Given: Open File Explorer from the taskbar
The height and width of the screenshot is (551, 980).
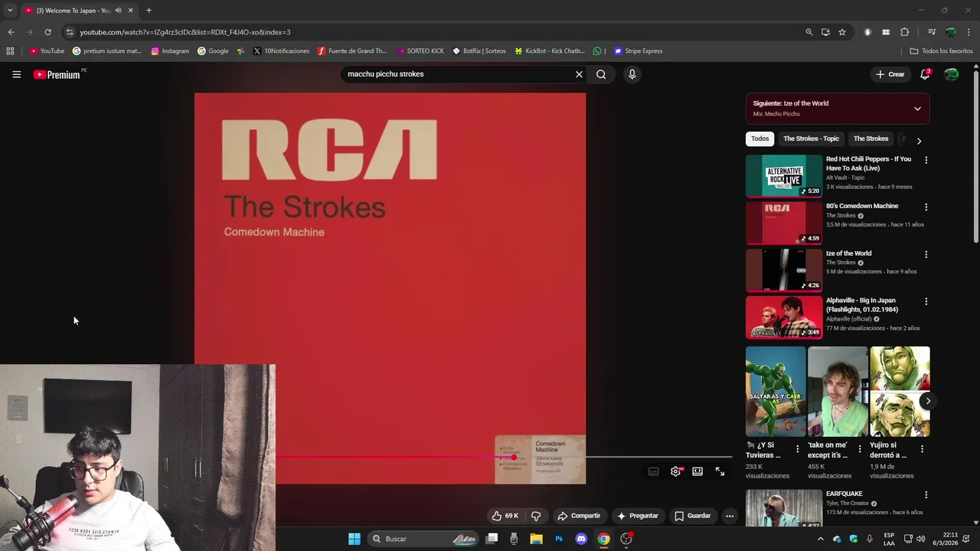Looking at the screenshot, I should click(x=536, y=539).
